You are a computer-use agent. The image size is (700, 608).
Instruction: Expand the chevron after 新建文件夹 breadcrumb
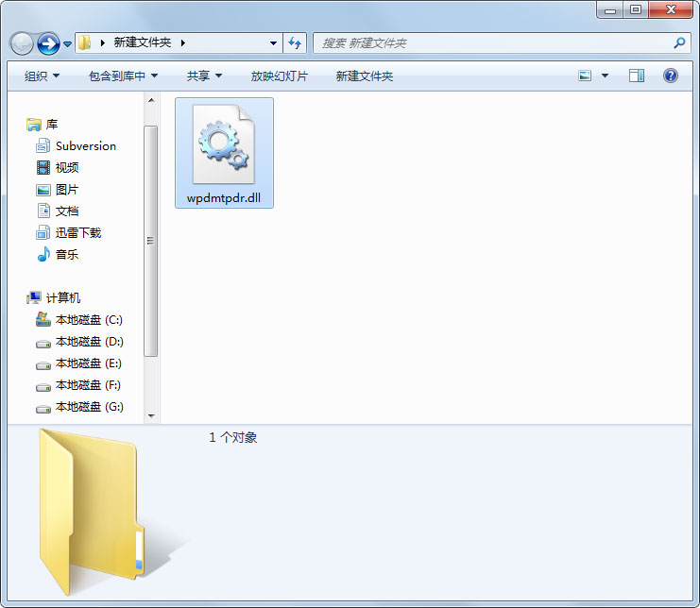183,42
